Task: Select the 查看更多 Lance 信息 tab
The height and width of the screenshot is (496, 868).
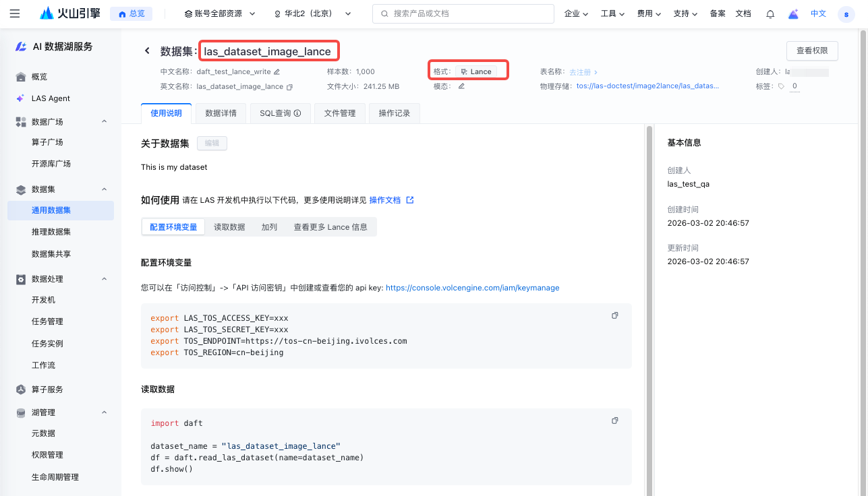Action: (x=330, y=227)
